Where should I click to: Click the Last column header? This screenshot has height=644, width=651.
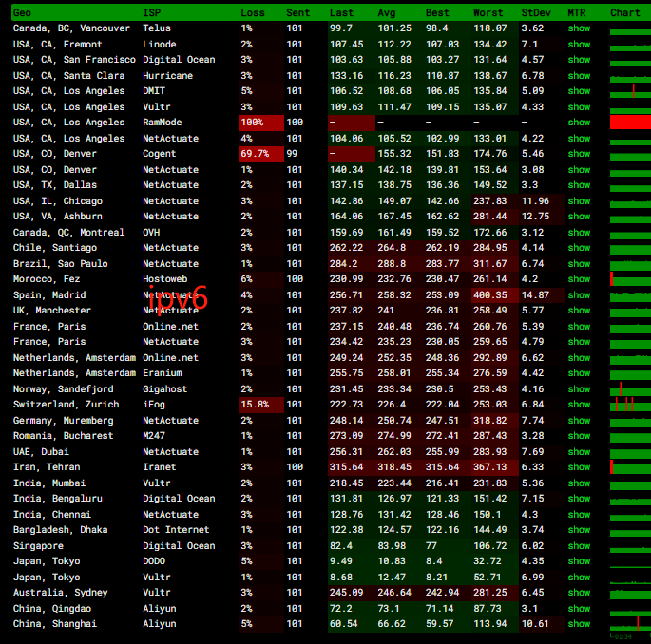(x=341, y=13)
